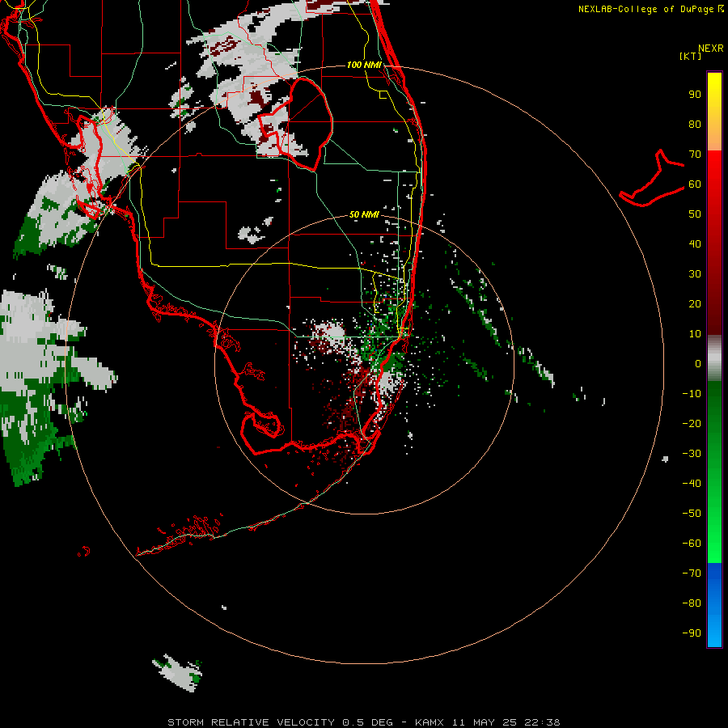Click the -80 value on the velocity scale
The image size is (728, 728).
692,603
